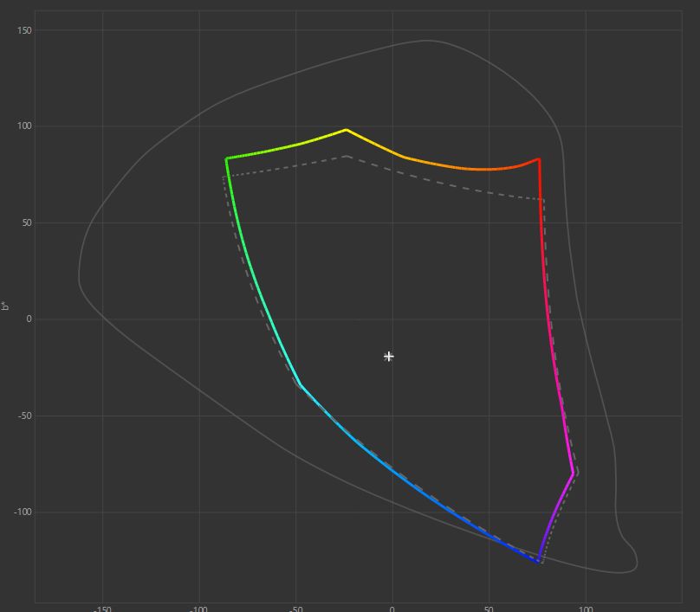The image size is (700, 612).
Task: Click the -150 label on the horizontal axis
Action: [102, 608]
